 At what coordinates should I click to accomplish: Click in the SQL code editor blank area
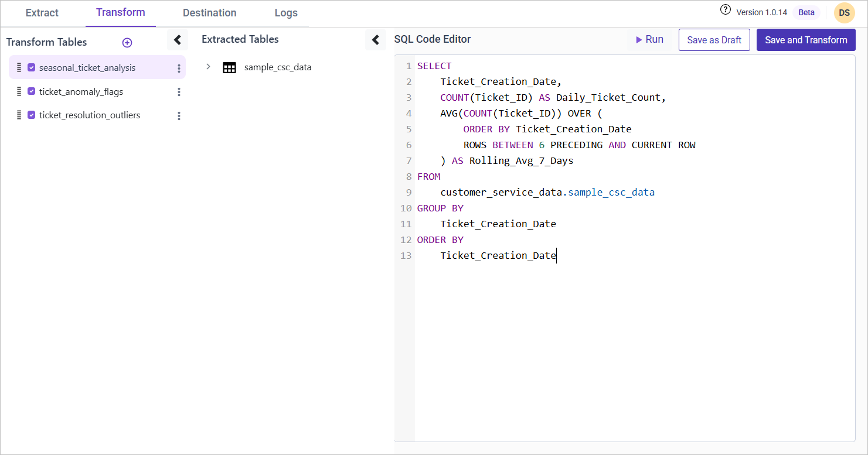[x=633, y=351]
